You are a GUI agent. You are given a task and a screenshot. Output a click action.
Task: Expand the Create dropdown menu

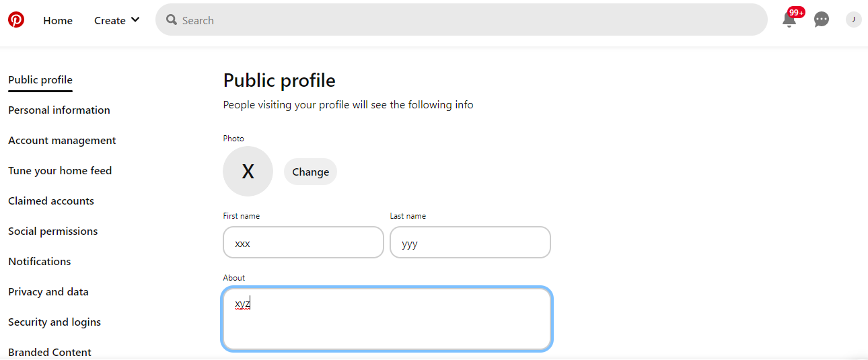(117, 20)
